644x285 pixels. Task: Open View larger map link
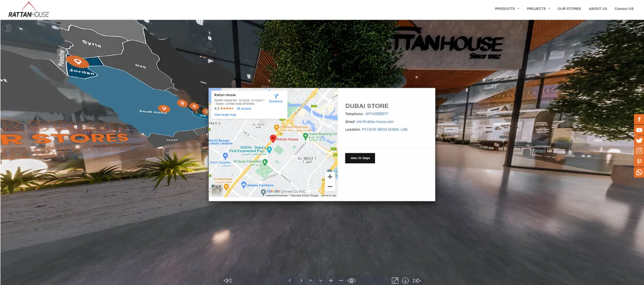tap(225, 115)
